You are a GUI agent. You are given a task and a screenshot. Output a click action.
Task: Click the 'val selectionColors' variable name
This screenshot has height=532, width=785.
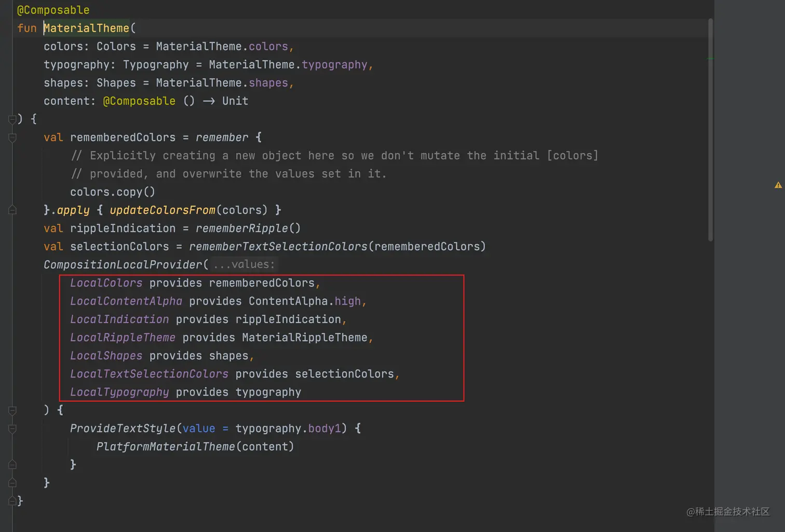[119, 247]
